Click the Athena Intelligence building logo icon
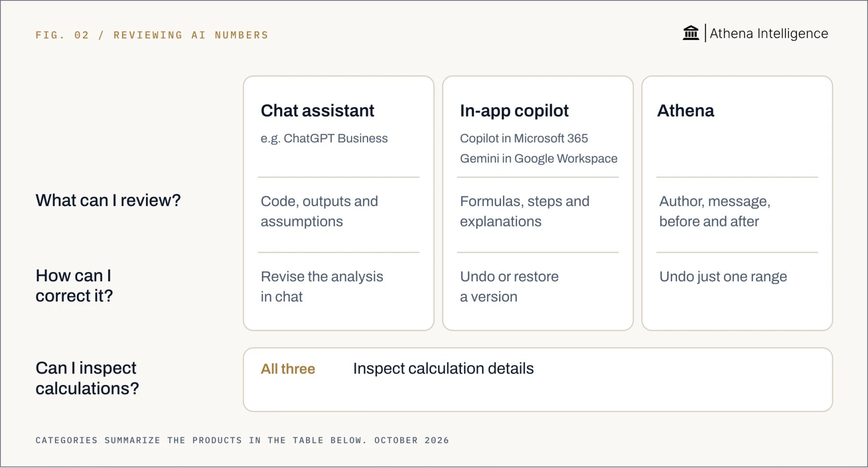Viewport: 868px width, 468px height. click(x=691, y=33)
